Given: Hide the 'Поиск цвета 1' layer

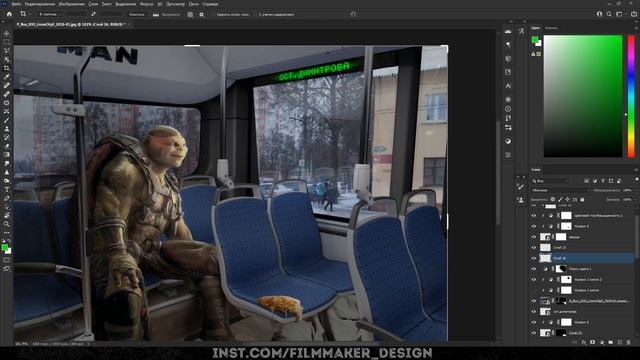Looking at the screenshot, I should coord(533,269).
